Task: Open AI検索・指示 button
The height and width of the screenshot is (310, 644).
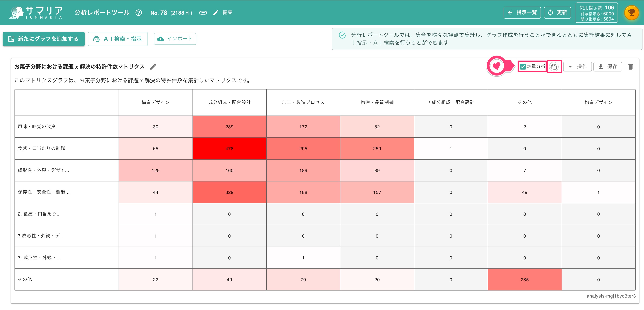Action: [x=118, y=39]
